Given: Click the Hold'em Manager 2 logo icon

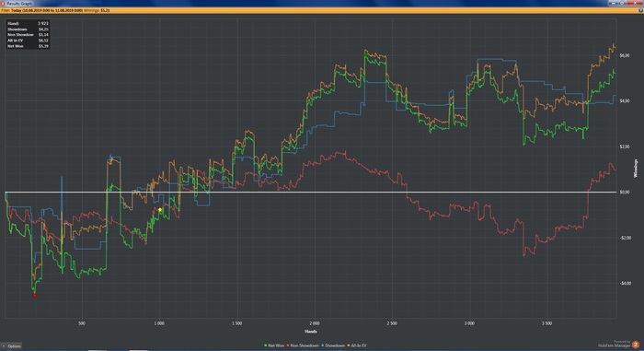Looking at the screenshot, I should coord(636,345).
